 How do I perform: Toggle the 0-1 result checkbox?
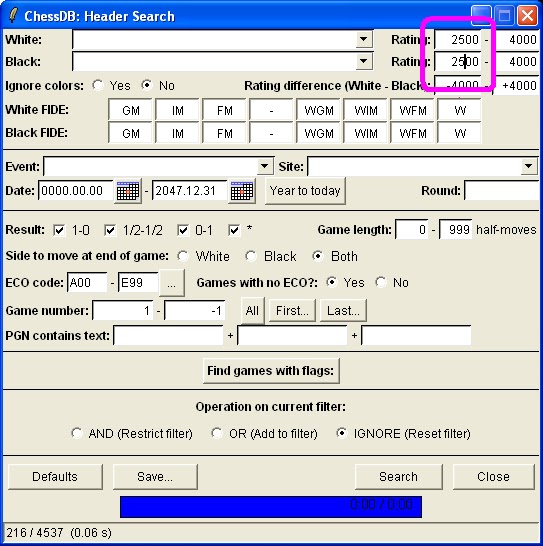pyautogui.click(x=183, y=230)
